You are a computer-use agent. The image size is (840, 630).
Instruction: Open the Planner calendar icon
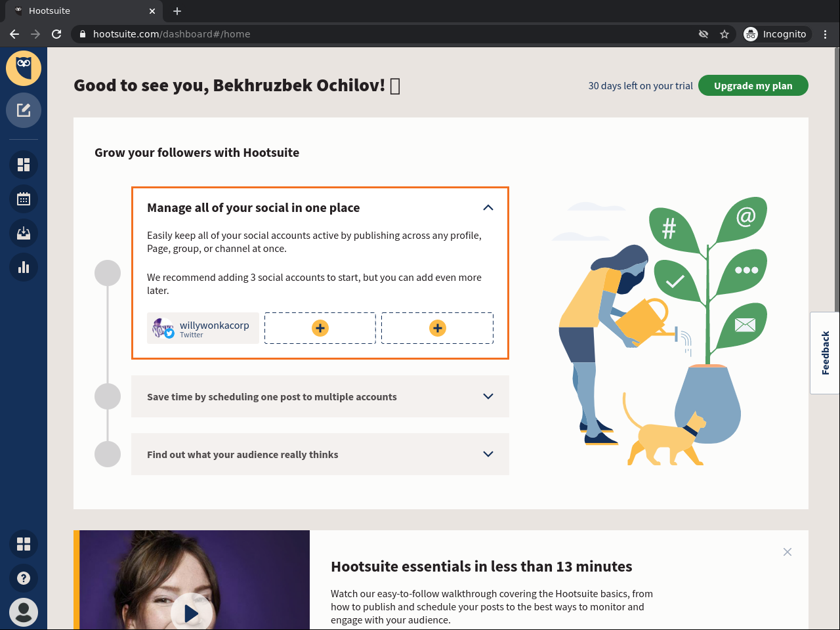pos(24,199)
